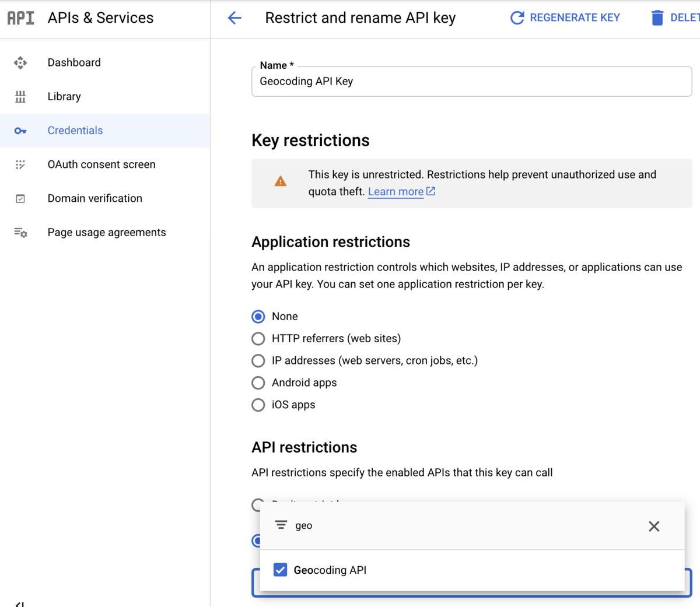Select HTTP referrers (web sites) restriction
This screenshot has width=700, height=607.
pyautogui.click(x=258, y=339)
